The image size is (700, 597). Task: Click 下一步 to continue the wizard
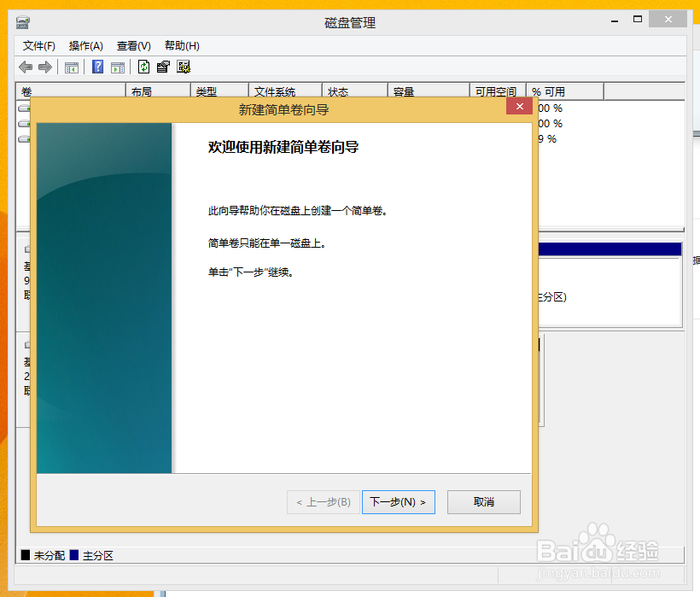398,502
